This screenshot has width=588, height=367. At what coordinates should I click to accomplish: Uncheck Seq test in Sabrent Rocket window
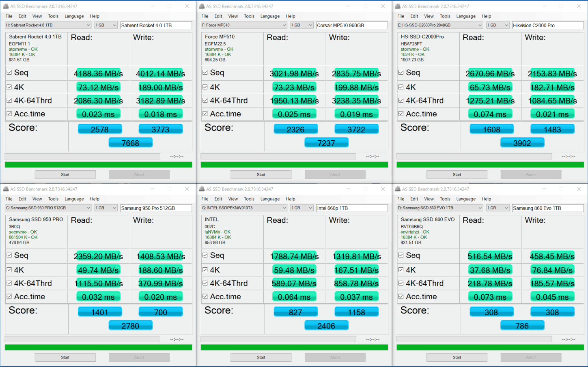click(x=9, y=72)
